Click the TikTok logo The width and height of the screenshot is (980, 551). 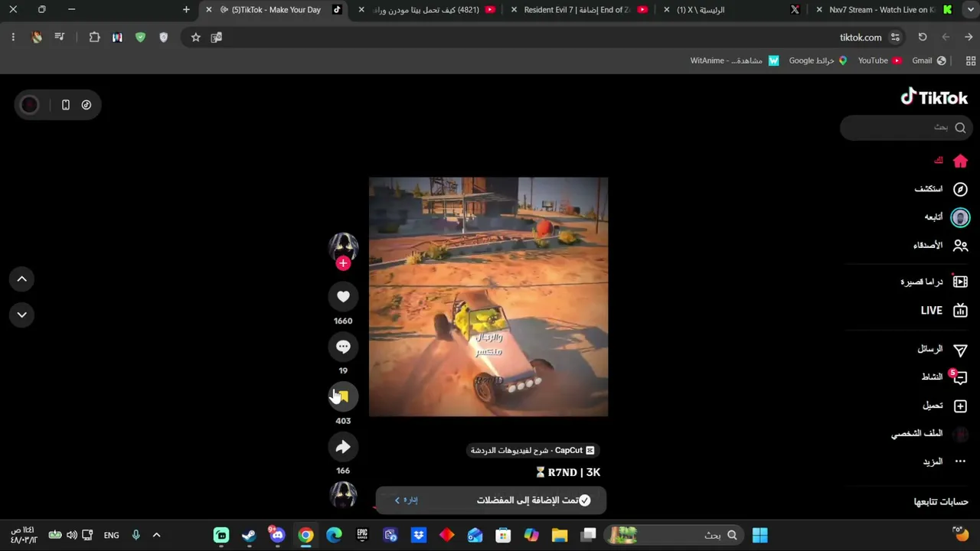tap(934, 97)
